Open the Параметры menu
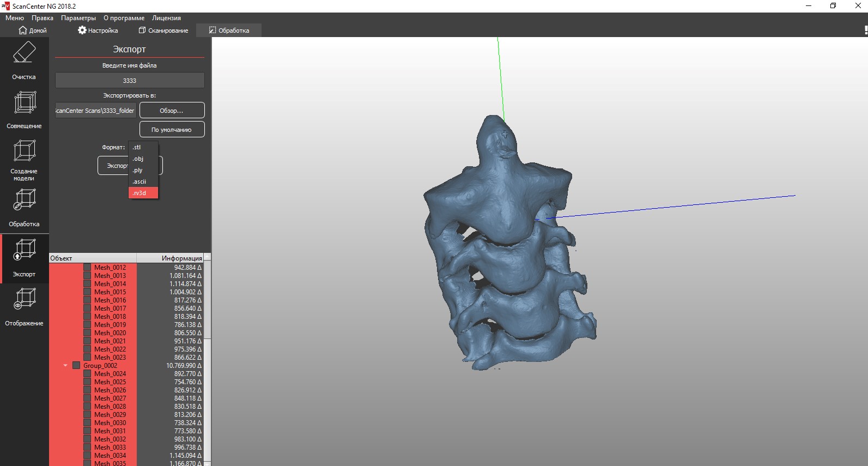 [x=78, y=18]
